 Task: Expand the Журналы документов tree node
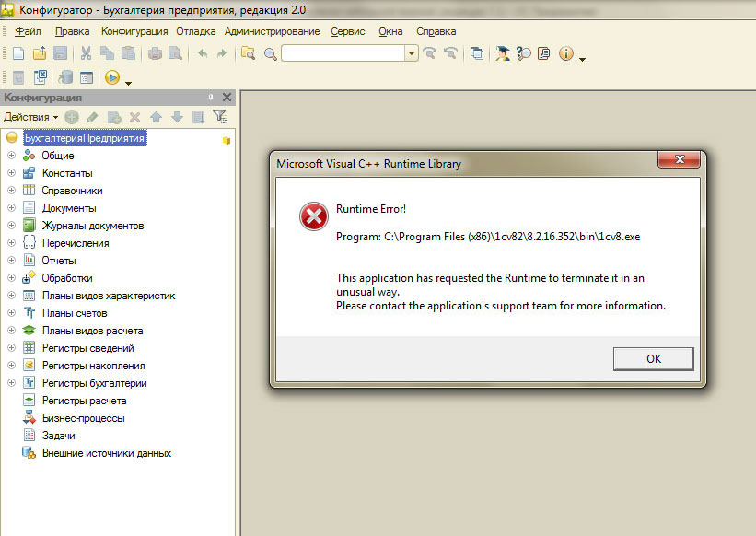tap(12, 226)
